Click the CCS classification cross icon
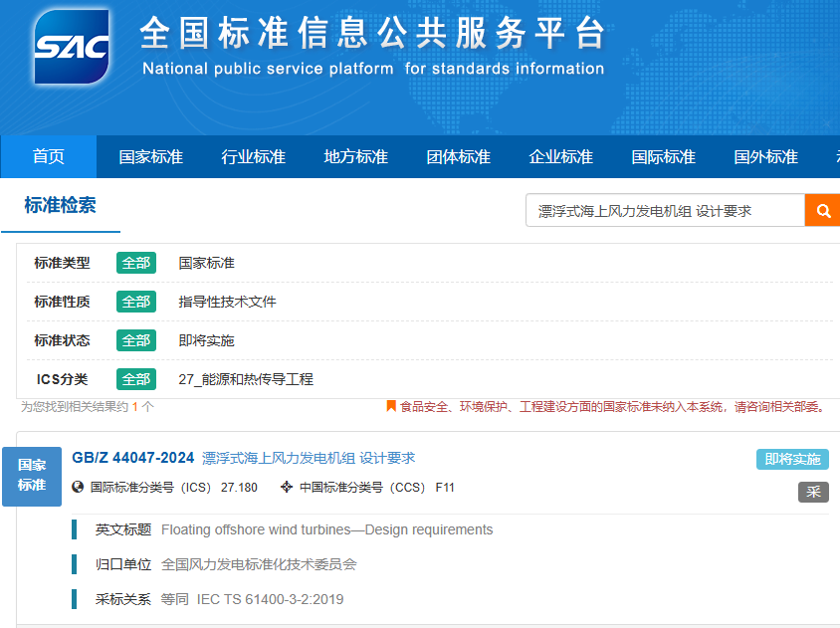Viewport: 840px width, 628px height. pos(287,488)
